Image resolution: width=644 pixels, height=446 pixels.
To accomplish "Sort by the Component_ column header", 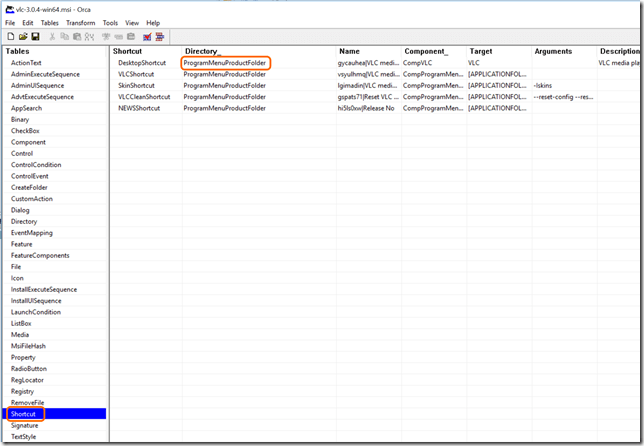I will click(x=426, y=50).
